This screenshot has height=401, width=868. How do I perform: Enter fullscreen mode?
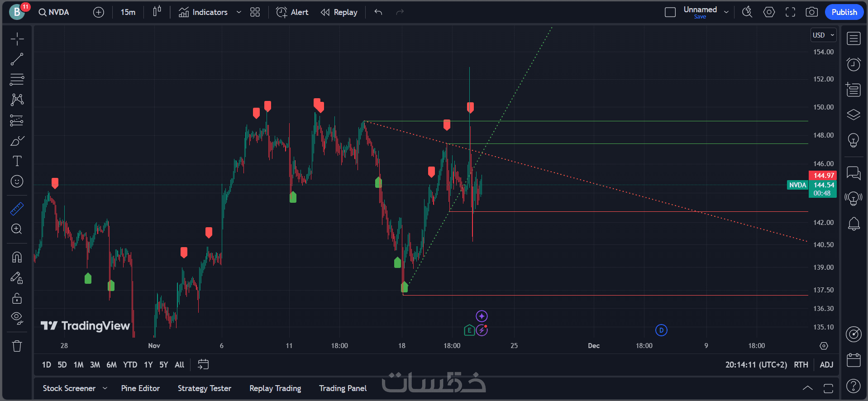(x=790, y=12)
